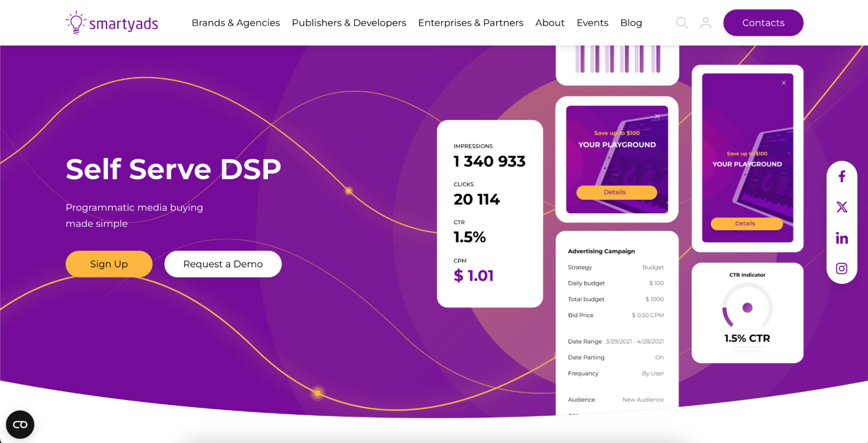Click the CTR Indicator gauge
Image resolution: width=868 pixels, height=443 pixels.
pyautogui.click(x=747, y=308)
